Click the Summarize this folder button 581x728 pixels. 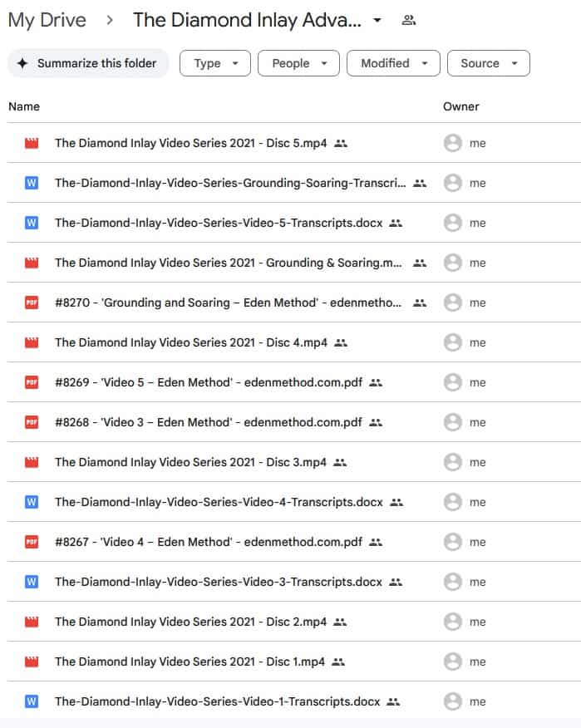[87, 63]
